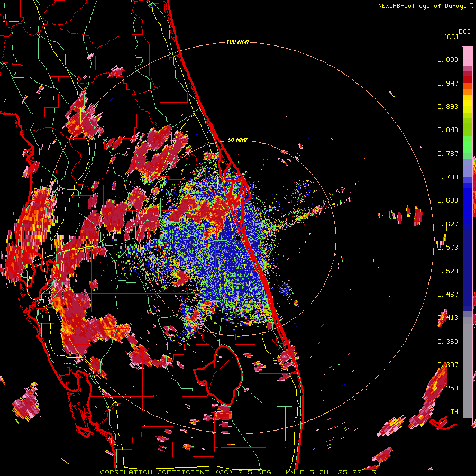Click the 0.787 color scale value
476x476 pixels.
(448, 153)
